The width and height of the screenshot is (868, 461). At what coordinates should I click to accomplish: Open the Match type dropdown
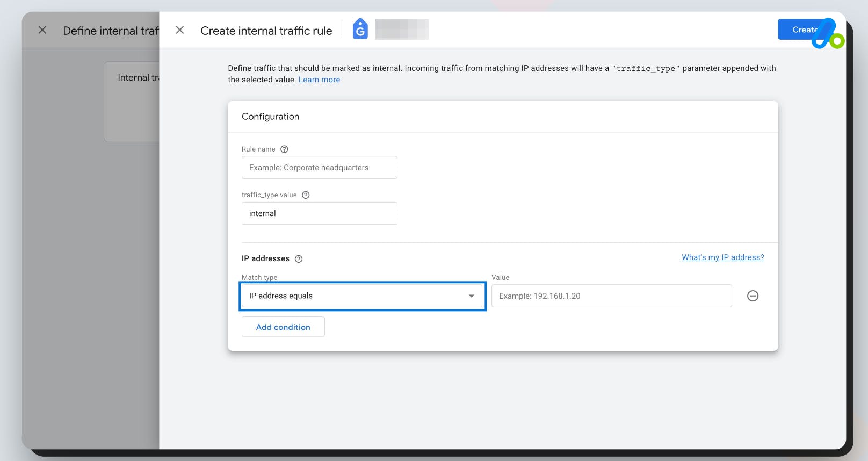(x=362, y=296)
